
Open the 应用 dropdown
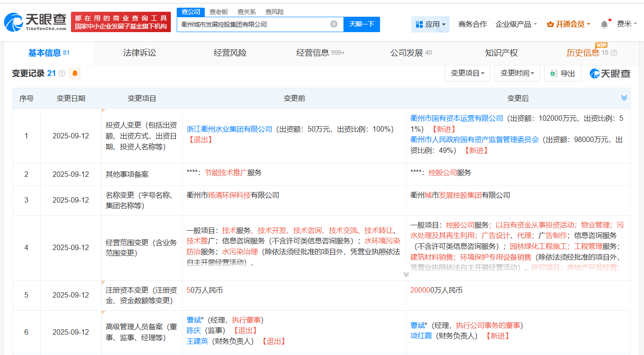(430, 24)
